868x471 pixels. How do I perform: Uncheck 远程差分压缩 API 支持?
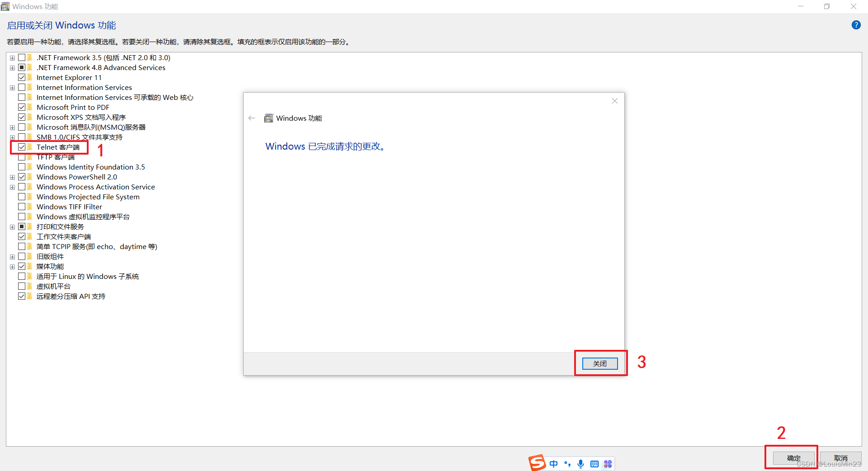coord(22,296)
